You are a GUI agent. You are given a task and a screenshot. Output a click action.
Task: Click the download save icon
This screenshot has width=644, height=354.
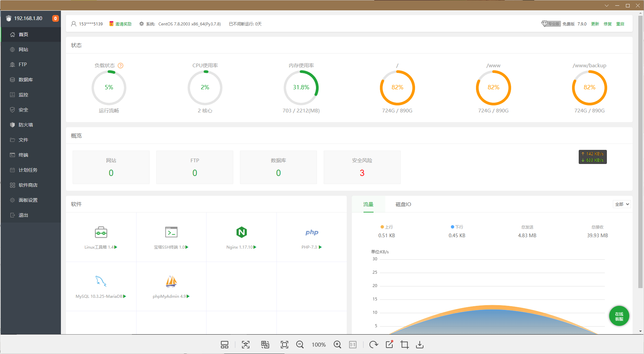(x=420, y=345)
